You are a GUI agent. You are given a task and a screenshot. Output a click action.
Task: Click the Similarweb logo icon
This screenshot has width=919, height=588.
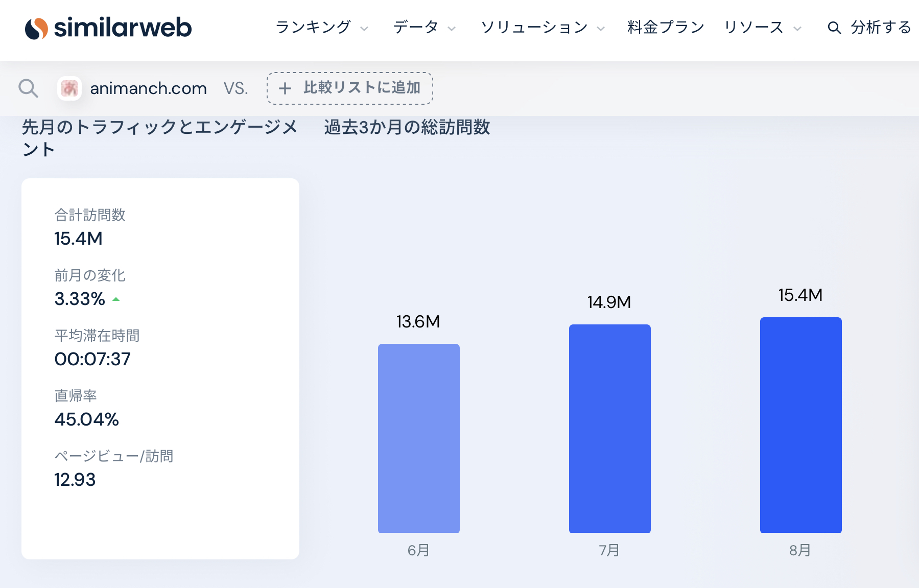[x=36, y=28]
